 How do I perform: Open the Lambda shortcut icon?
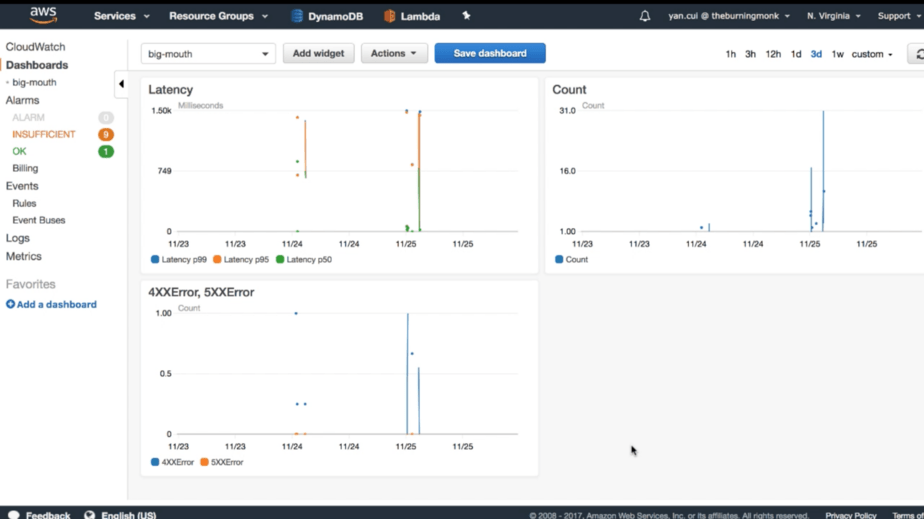(390, 16)
